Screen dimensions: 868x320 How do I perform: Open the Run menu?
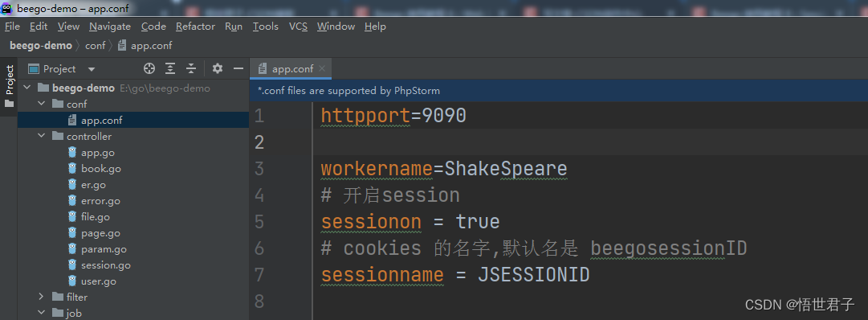(x=234, y=26)
